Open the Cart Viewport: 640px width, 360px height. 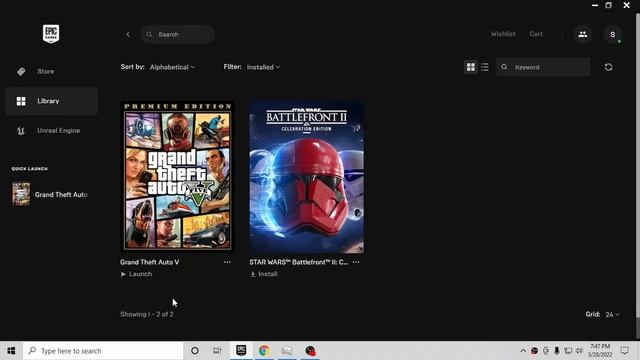(536, 34)
